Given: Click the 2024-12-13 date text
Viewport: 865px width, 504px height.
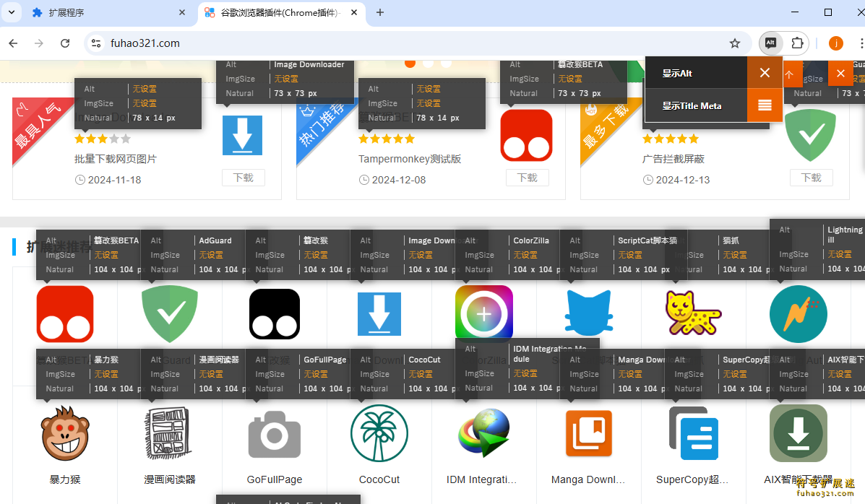Looking at the screenshot, I should point(683,180).
